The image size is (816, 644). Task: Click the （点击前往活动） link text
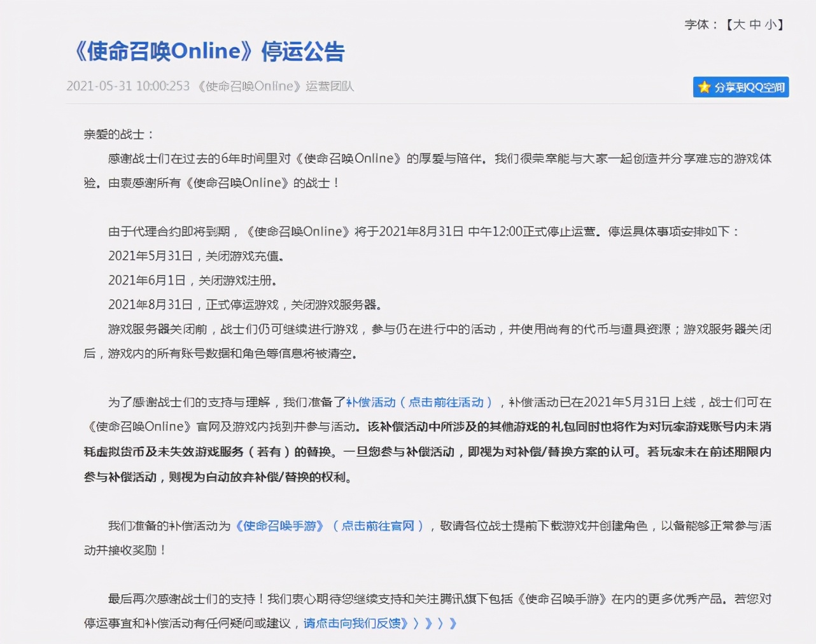(x=446, y=402)
